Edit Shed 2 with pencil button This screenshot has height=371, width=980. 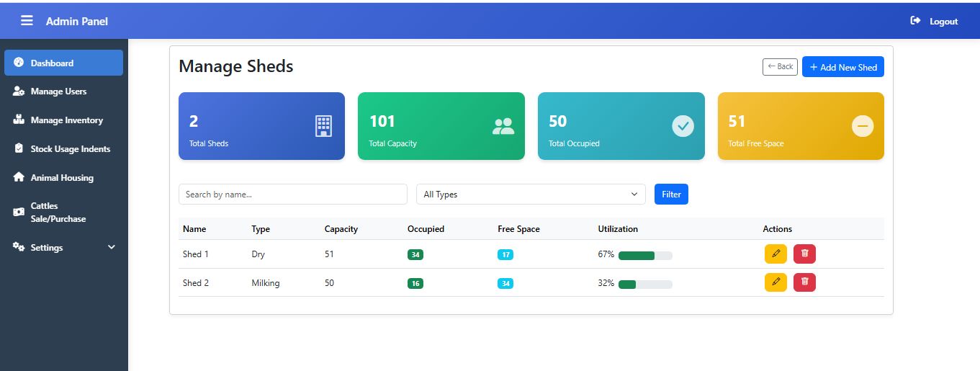(776, 282)
